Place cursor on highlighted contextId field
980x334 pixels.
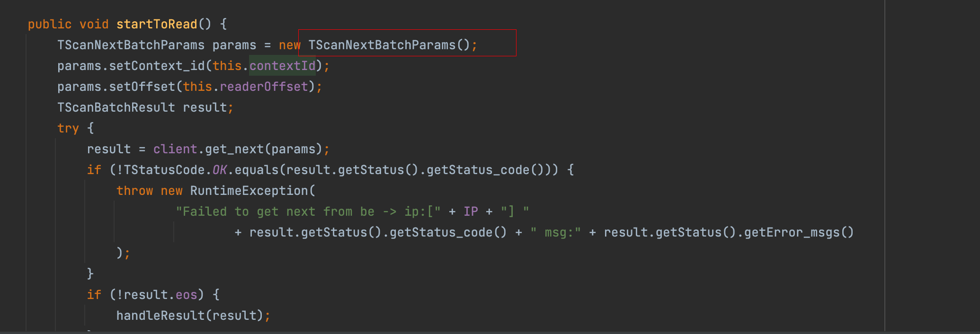pos(282,66)
